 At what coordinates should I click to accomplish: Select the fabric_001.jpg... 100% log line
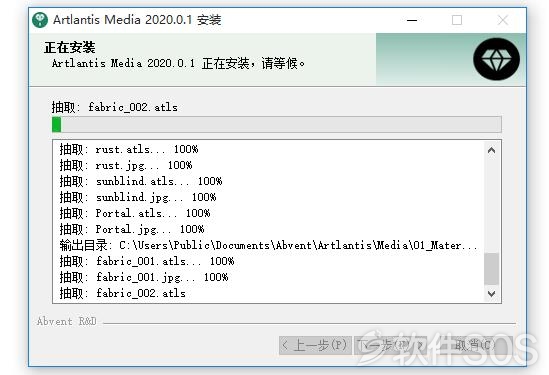click(144, 277)
